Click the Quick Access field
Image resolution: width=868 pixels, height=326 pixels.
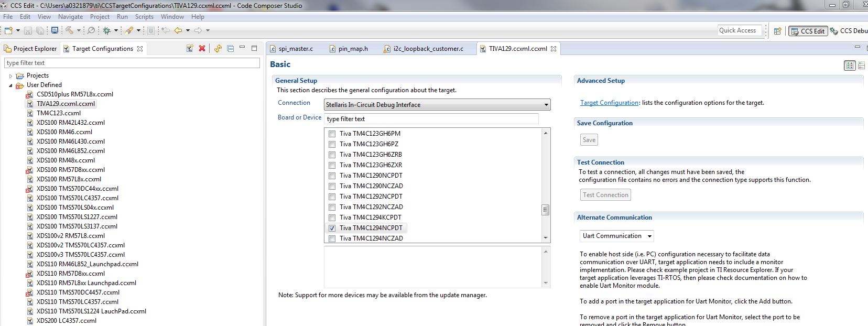tap(739, 30)
